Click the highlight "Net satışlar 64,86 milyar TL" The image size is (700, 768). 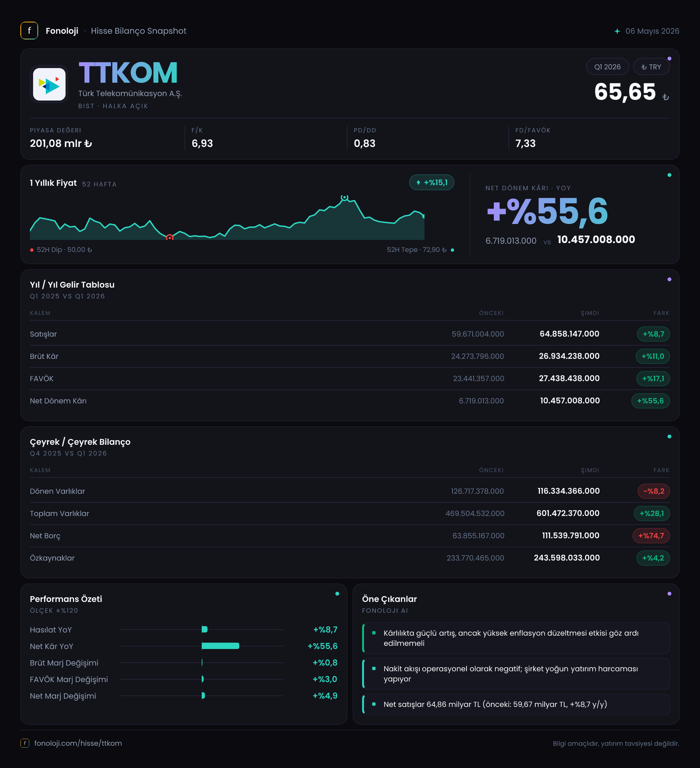click(516, 704)
